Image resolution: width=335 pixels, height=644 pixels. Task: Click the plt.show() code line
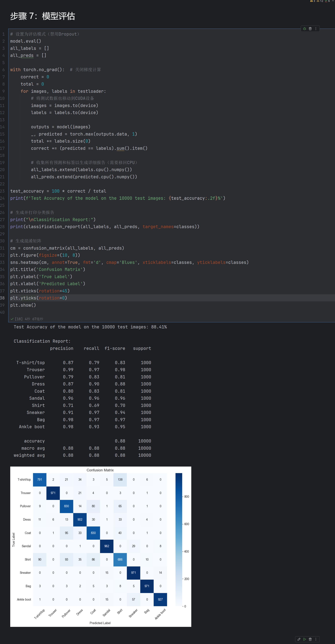[23, 305]
